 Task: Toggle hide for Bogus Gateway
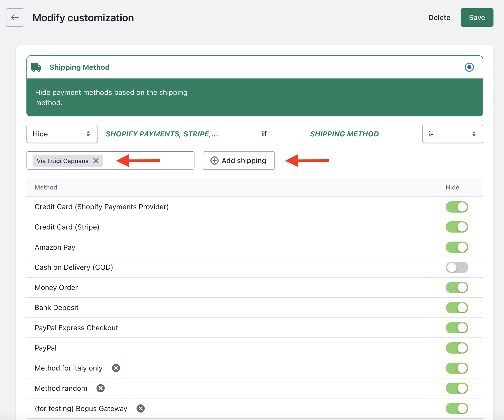point(457,408)
